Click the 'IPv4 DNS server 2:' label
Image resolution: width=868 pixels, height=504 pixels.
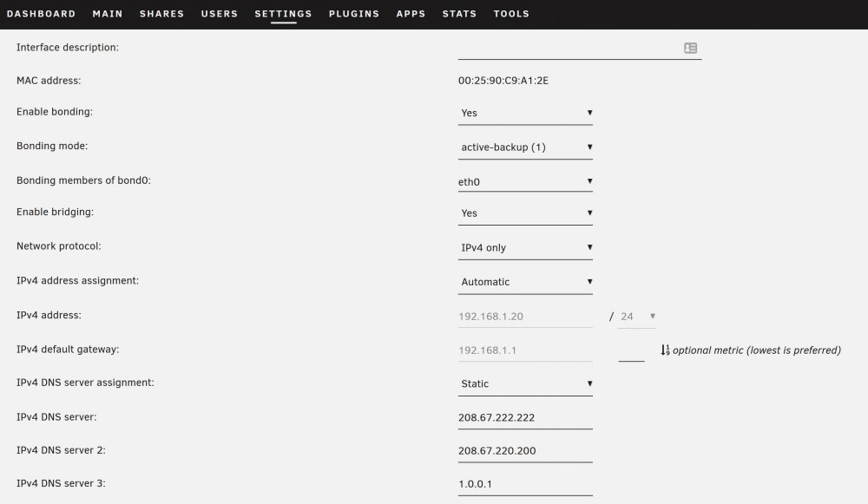(61, 450)
